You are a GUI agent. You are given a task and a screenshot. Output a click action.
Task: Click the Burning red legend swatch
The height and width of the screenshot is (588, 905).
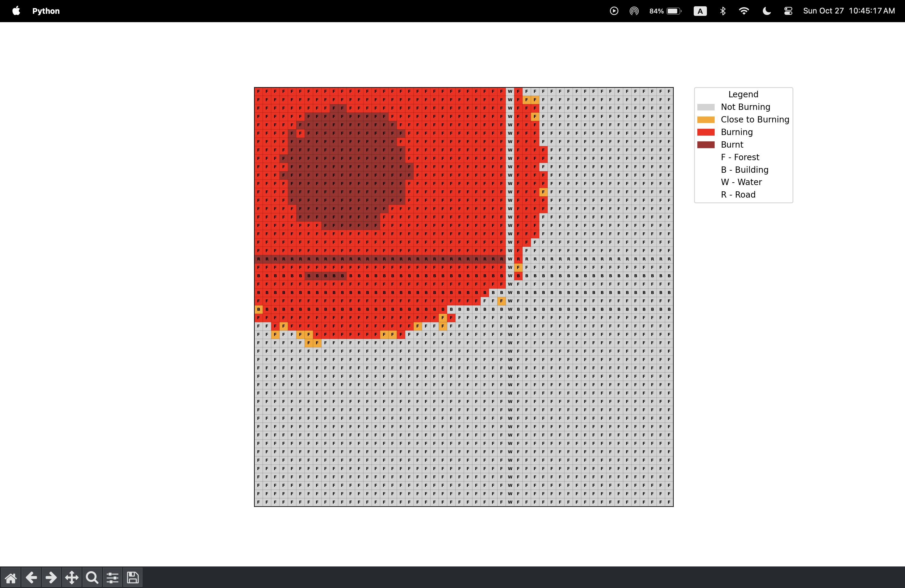(x=706, y=132)
